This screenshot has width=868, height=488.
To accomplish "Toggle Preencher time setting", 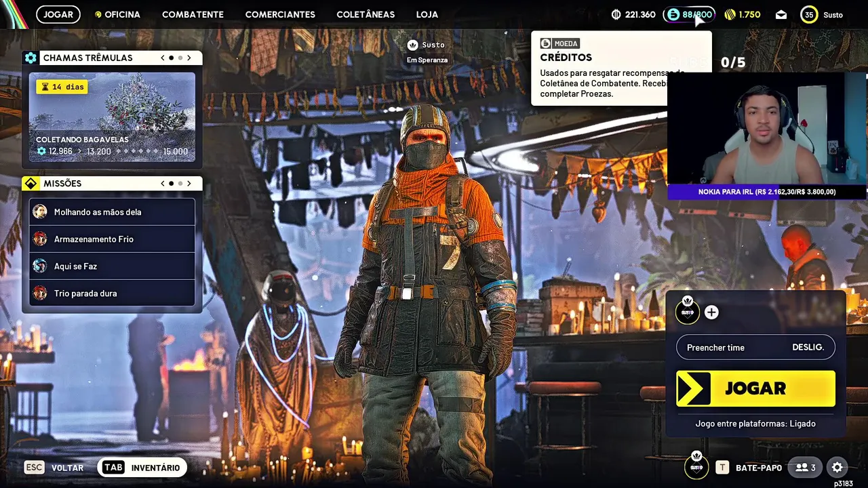I will coord(755,348).
